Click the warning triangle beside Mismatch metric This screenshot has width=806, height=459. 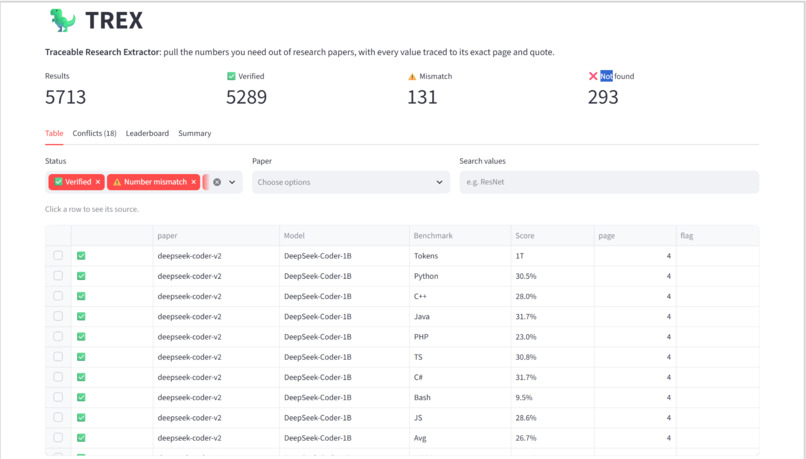point(412,77)
